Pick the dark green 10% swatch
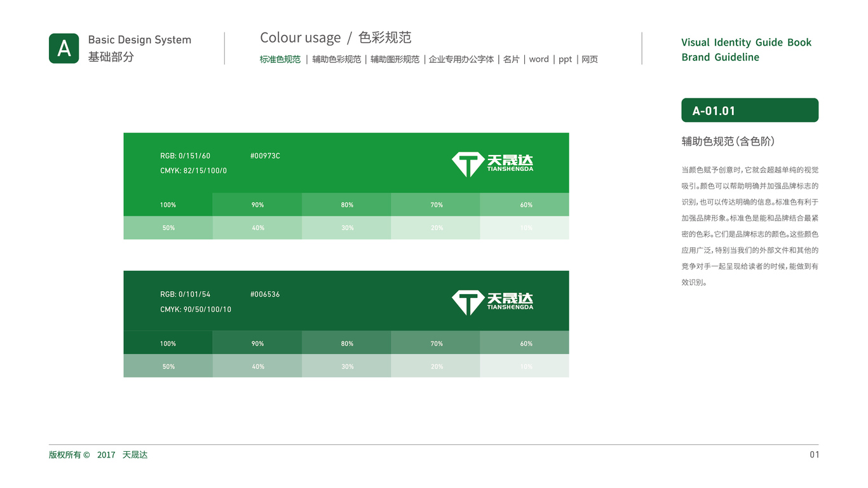868x488 pixels. click(x=524, y=366)
